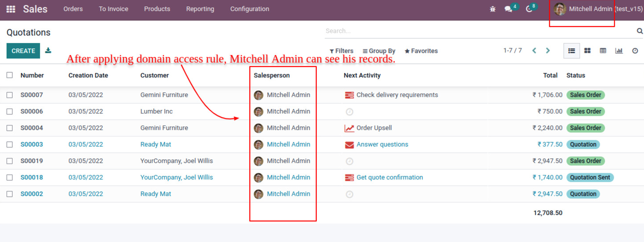Switch to graph chart view
644x242 pixels.
click(x=619, y=51)
